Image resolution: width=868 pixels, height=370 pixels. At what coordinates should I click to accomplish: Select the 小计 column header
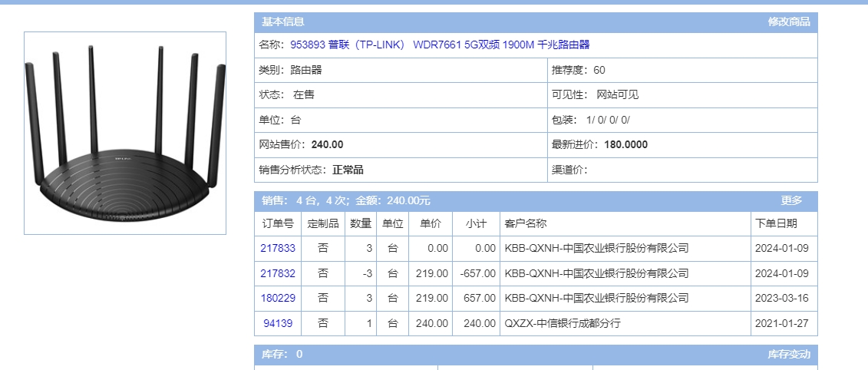(x=476, y=224)
